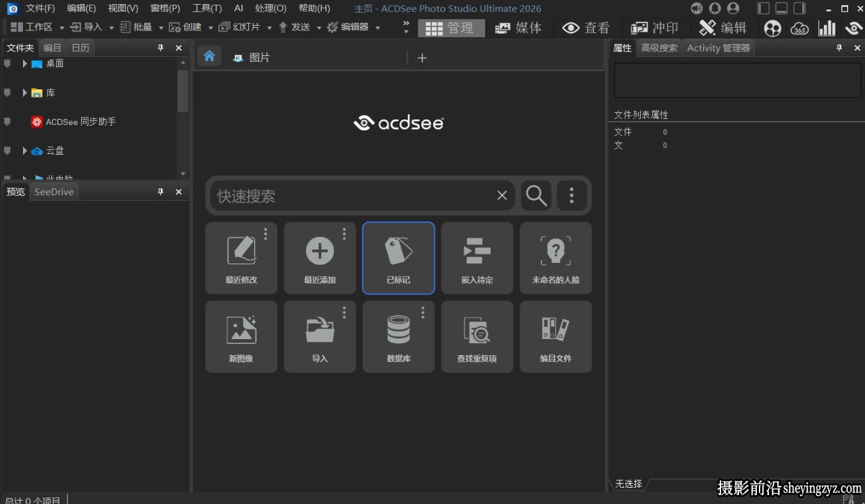Switch to the SeeDrive tab

click(54, 192)
